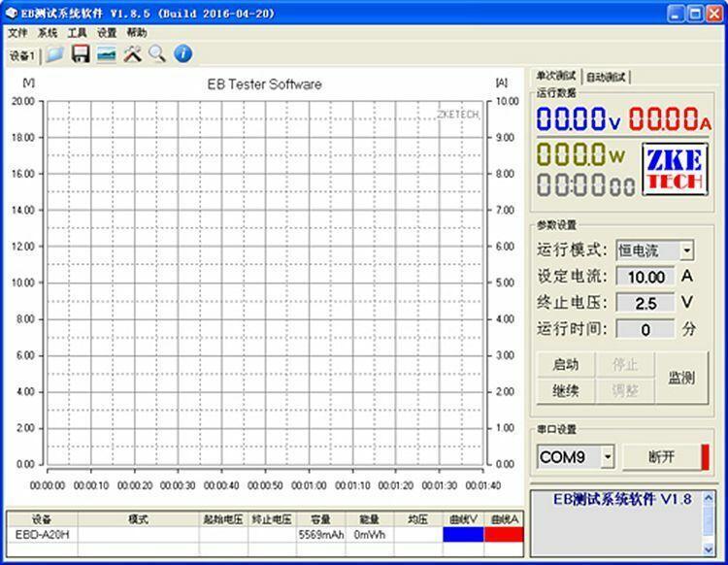
Task: Click the blue info icon
Action: (182, 54)
